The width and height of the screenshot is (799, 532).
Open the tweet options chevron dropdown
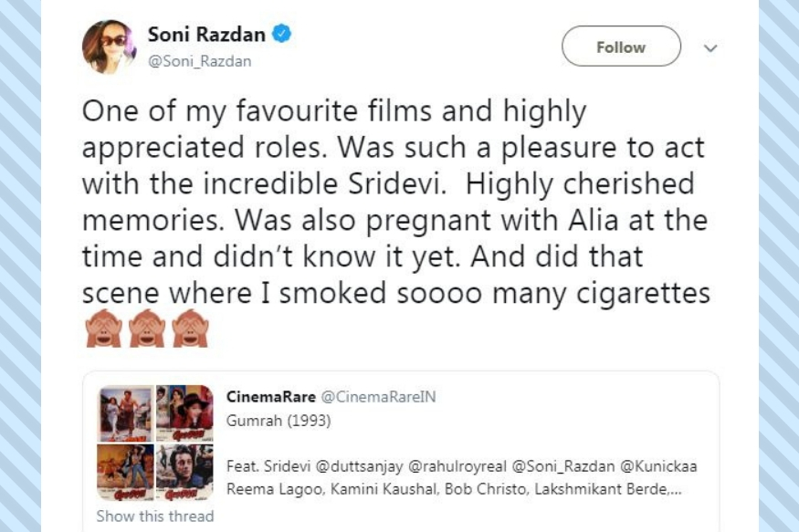coord(710,47)
